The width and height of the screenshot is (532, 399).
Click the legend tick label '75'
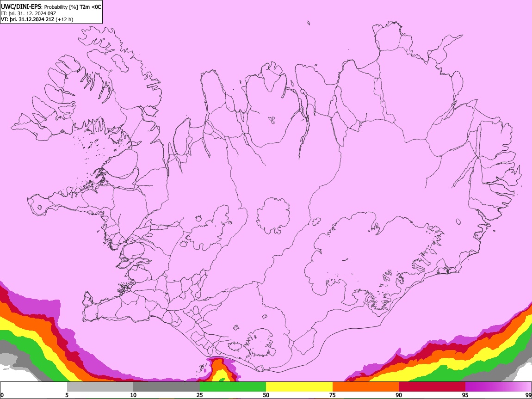pyautogui.click(x=332, y=395)
